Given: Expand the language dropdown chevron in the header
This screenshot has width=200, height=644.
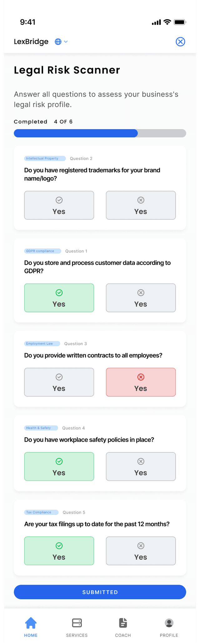Looking at the screenshot, I should coord(66,42).
